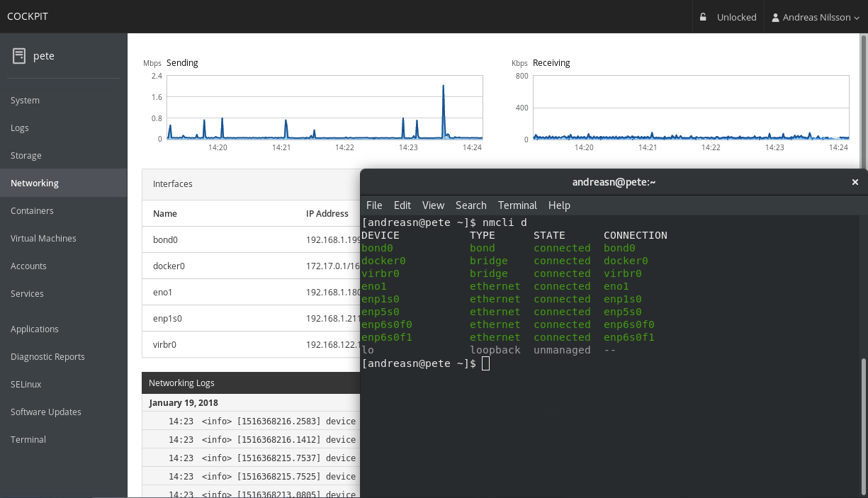Open the terminal Search menu

coord(471,205)
